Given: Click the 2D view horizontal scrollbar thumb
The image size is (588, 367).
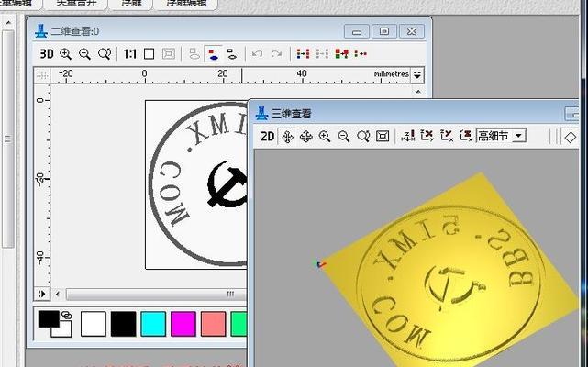Looking at the screenshot, I should (156, 294).
